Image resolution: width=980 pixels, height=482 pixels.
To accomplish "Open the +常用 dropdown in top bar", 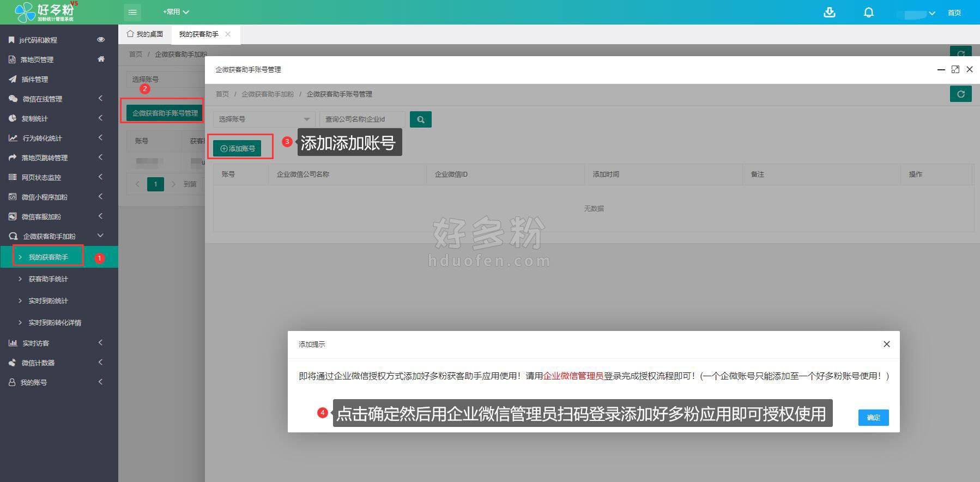I will 176,12.
